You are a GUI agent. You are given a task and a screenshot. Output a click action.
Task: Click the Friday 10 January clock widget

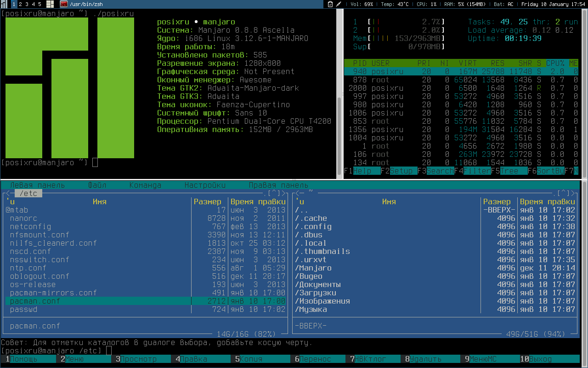[x=554, y=4]
